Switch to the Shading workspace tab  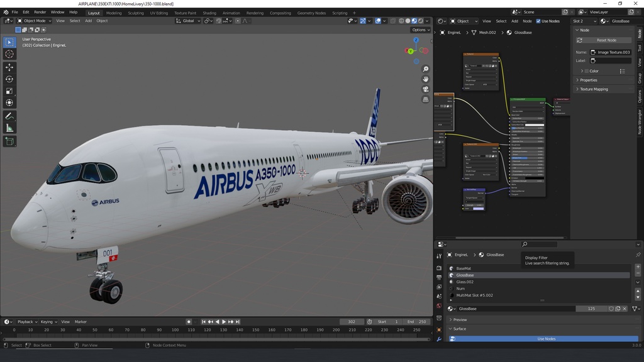pos(209,13)
